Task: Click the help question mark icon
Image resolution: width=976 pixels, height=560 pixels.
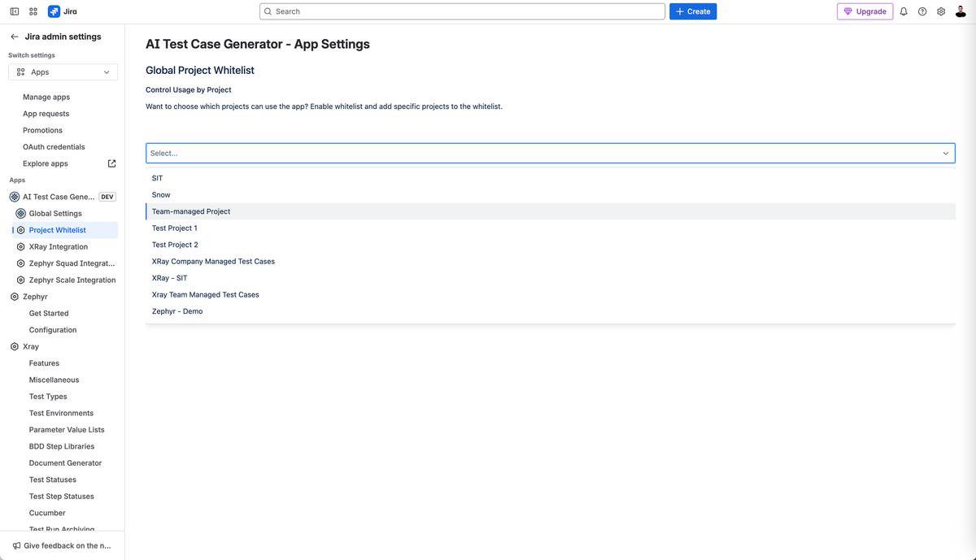Action: [922, 11]
